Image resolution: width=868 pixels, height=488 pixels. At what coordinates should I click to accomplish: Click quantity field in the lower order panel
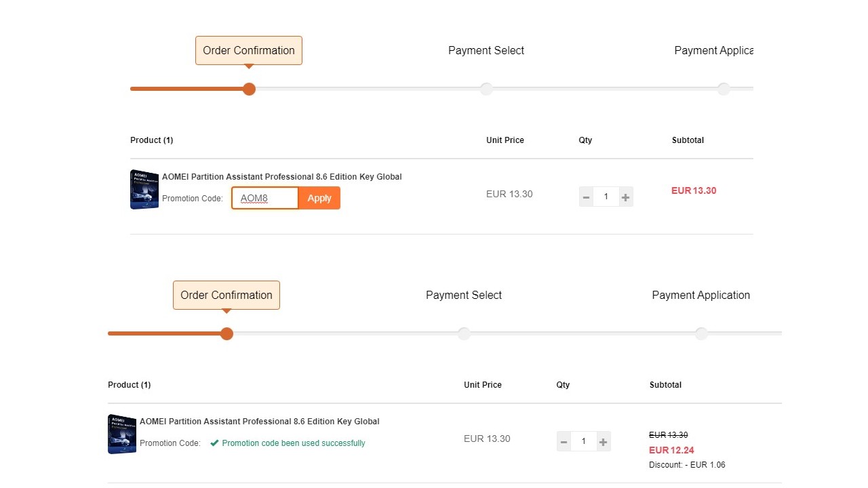point(583,442)
